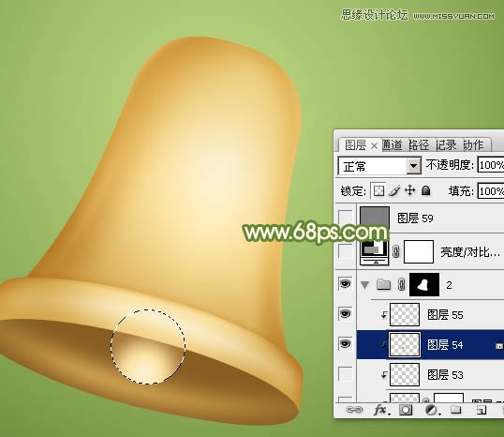Viewport: 504px width, 437px height.
Task: Hide the group 2 via eye icon
Action: [346, 284]
